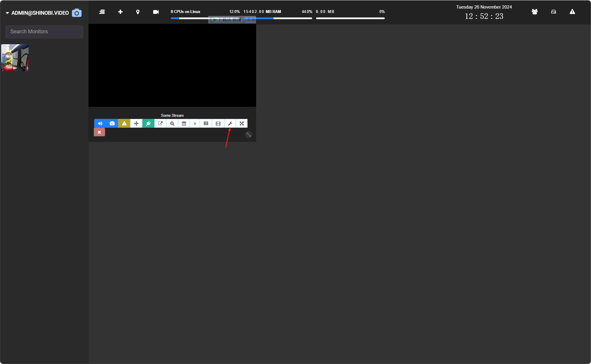
Task: Open the side menu list icon
Action: point(102,12)
